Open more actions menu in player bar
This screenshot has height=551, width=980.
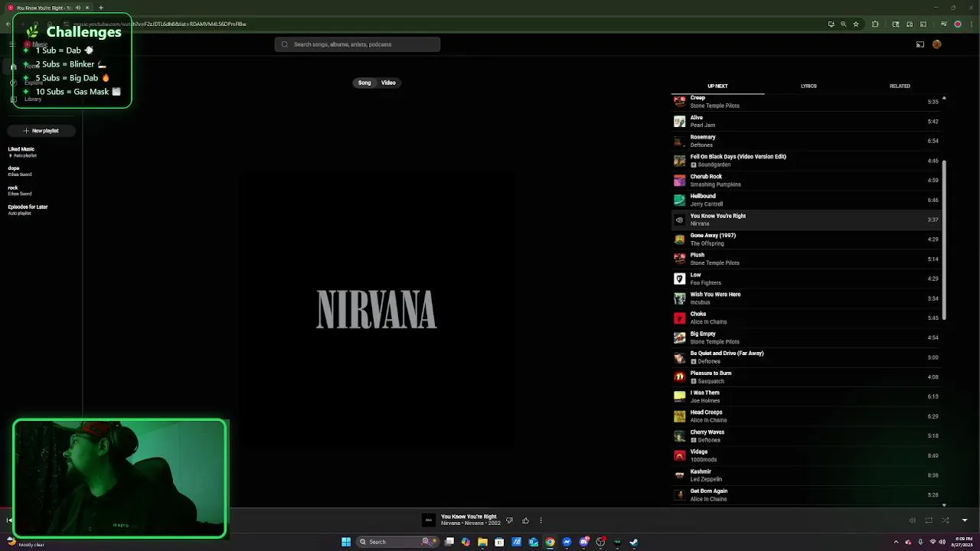541,520
